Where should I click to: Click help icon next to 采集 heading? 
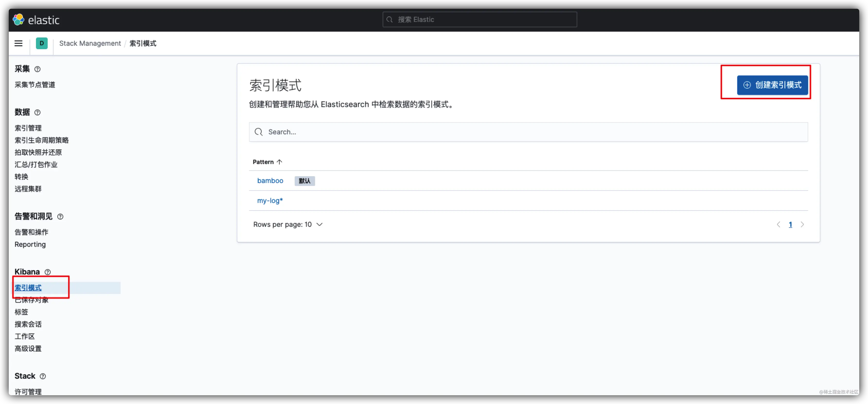coord(37,69)
